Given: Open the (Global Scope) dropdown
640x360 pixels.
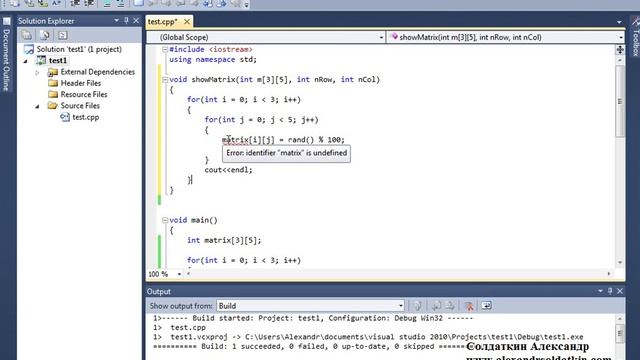Looking at the screenshot, I should (265, 37).
